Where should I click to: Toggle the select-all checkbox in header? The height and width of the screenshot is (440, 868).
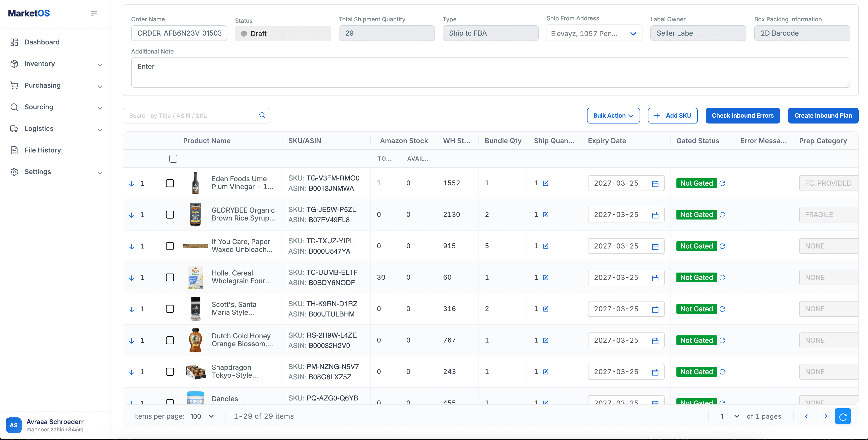(173, 159)
